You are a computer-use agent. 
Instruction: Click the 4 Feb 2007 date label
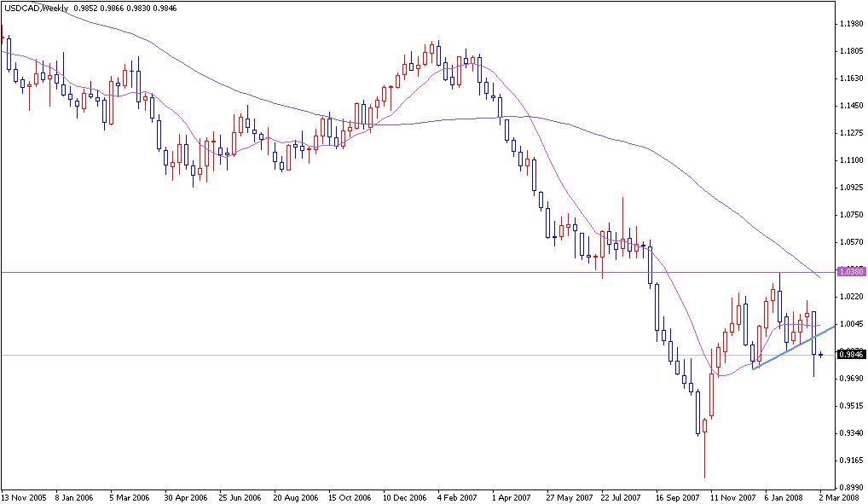[457, 497]
